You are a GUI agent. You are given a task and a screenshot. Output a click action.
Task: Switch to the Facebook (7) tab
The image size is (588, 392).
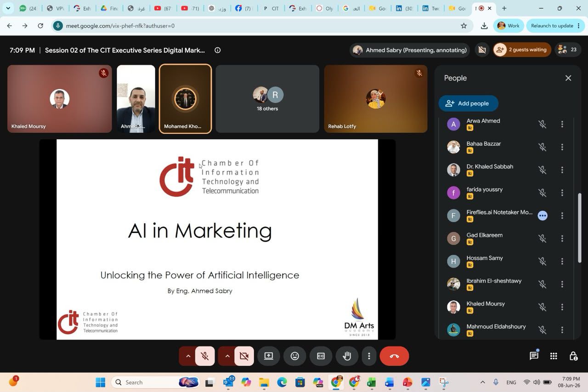click(x=243, y=8)
